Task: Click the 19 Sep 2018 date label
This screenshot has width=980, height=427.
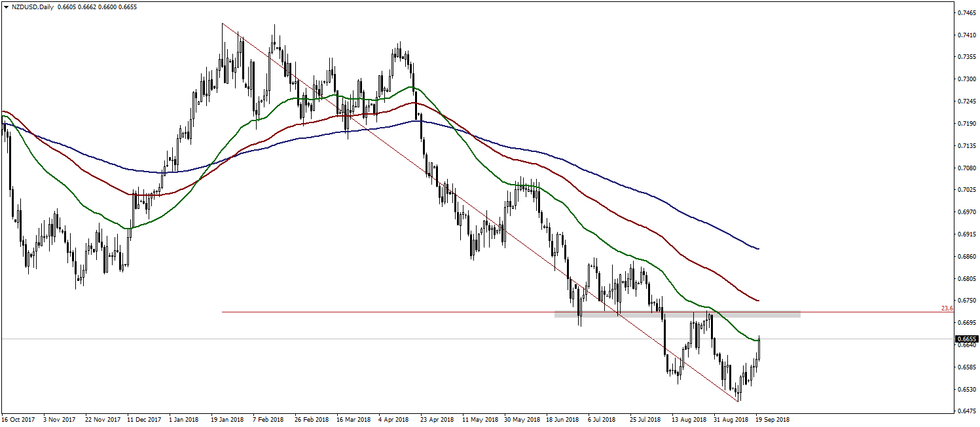Action: click(x=773, y=420)
